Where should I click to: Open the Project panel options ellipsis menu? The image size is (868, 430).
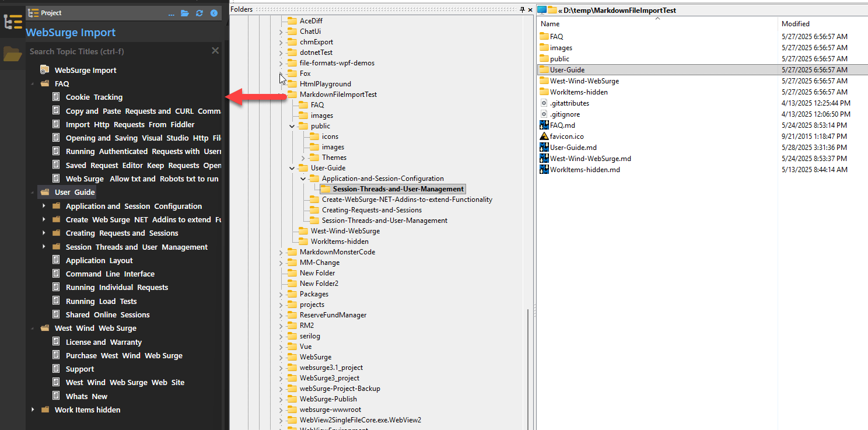172,13
